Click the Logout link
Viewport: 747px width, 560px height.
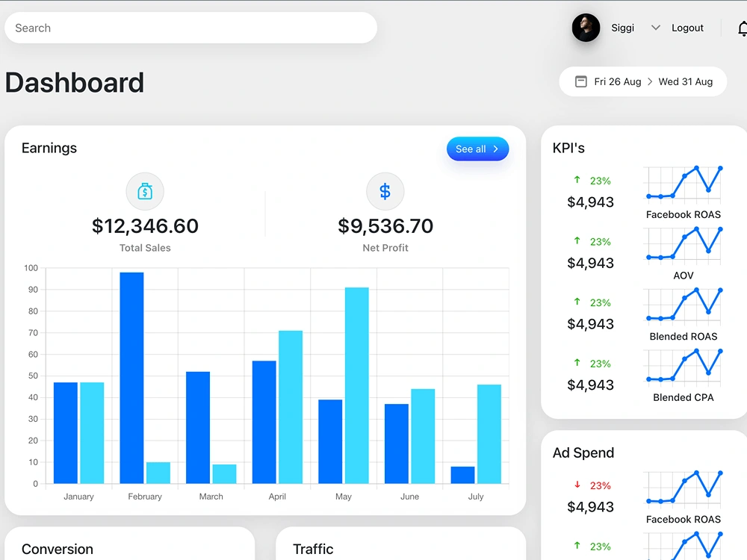pyautogui.click(x=687, y=28)
